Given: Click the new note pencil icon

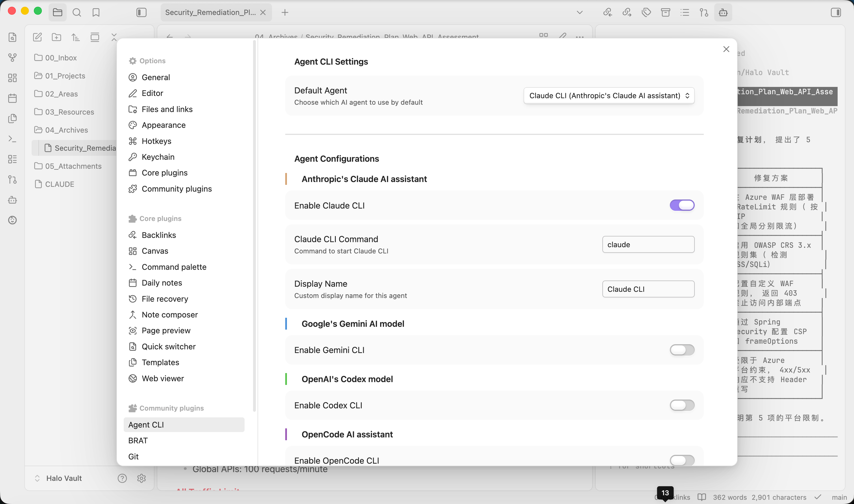Looking at the screenshot, I should coord(37,37).
